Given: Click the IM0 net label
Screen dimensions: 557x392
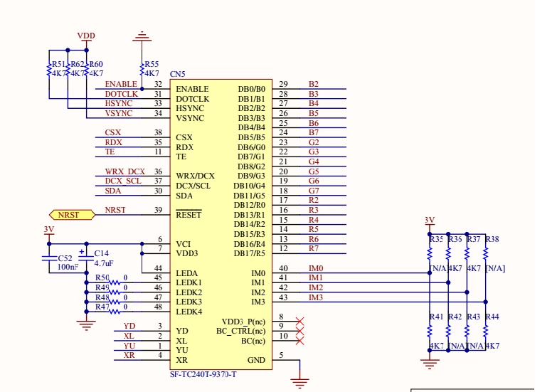Looking at the screenshot, I should pyautogui.click(x=316, y=268).
